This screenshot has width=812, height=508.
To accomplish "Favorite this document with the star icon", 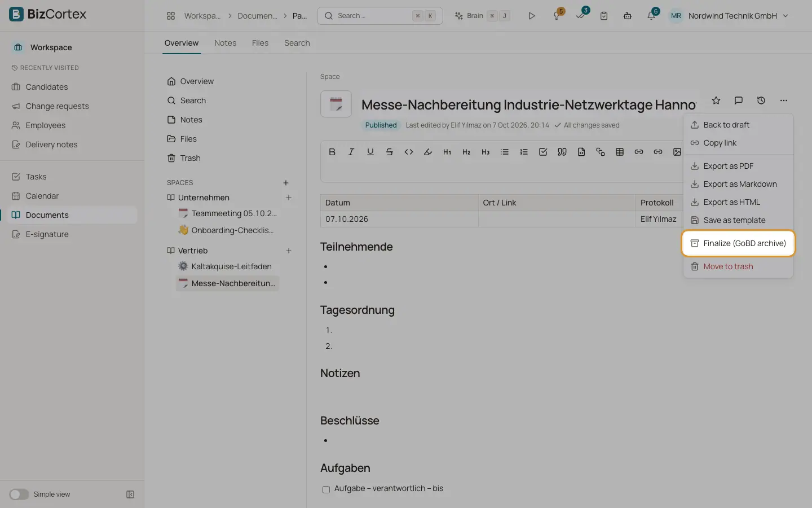I will 716,100.
